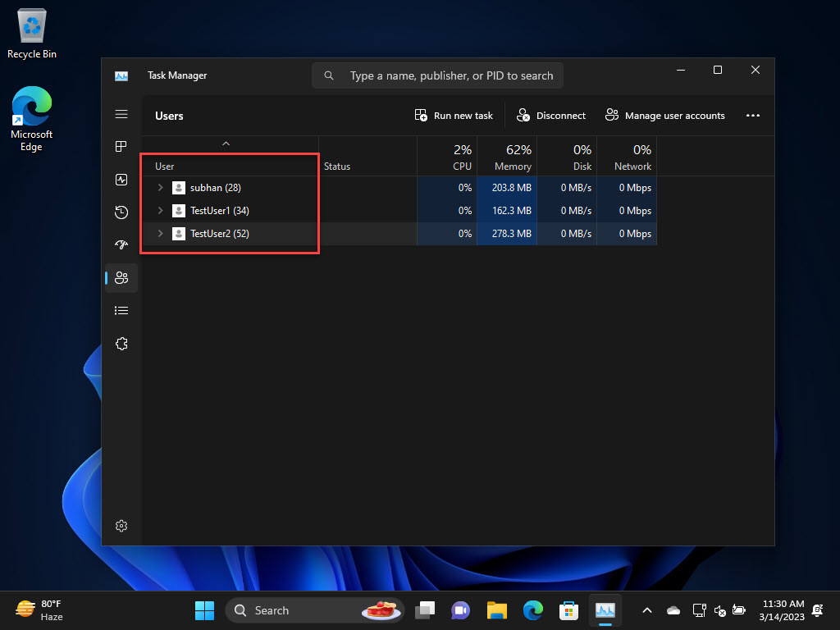This screenshot has width=840, height=630.
Task: Expand the TestUser2 (52) user row
Action: click(x=160, y=234)
